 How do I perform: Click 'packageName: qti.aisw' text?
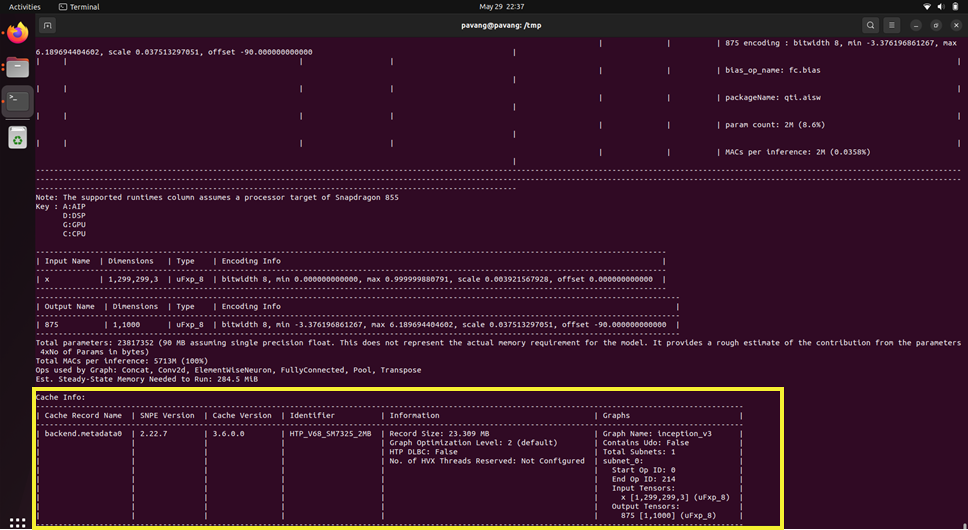773,97
